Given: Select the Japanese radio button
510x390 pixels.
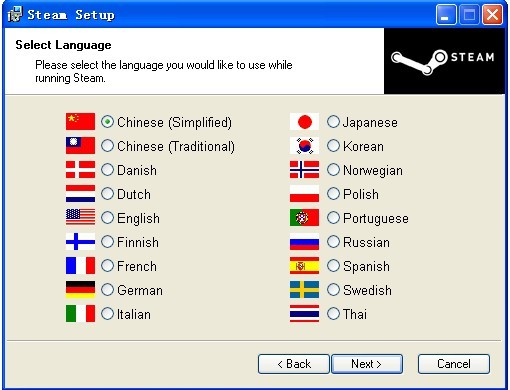Looking at the screenshot, I should pyautogui.click(x=333, y=122).
